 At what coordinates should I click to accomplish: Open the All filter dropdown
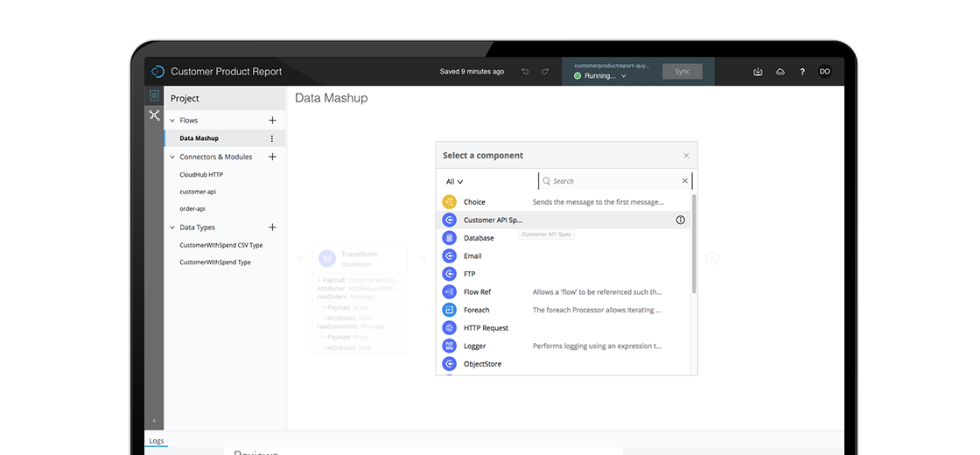click(x=454, y=182)
